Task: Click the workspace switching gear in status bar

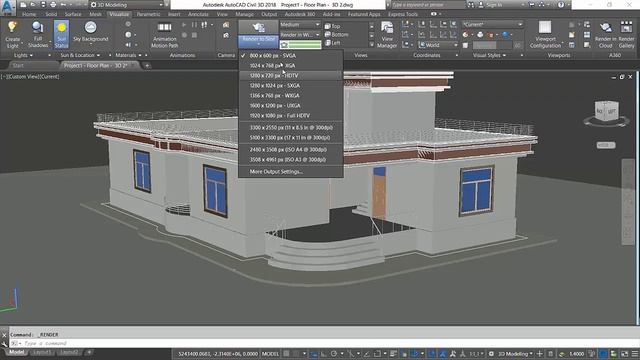Action: coord(491,354)
